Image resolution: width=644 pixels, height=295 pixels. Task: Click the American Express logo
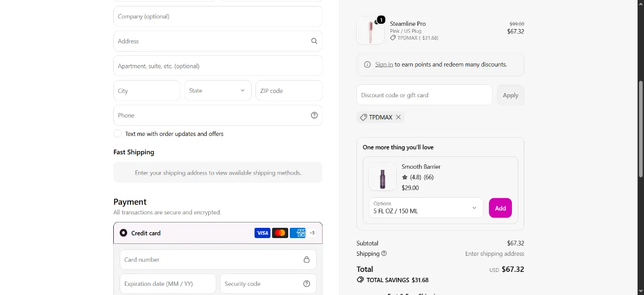point(298,233)
